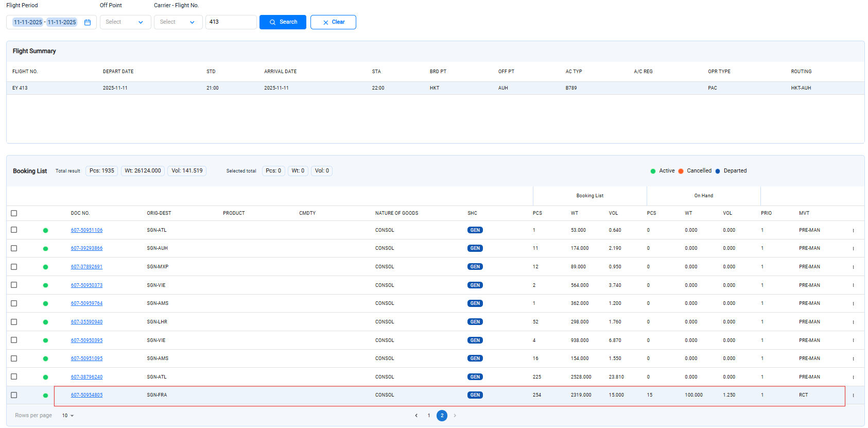
Task: Switch to page 1 of booking list
Action: pyautogui.click(x=429, y=416)
